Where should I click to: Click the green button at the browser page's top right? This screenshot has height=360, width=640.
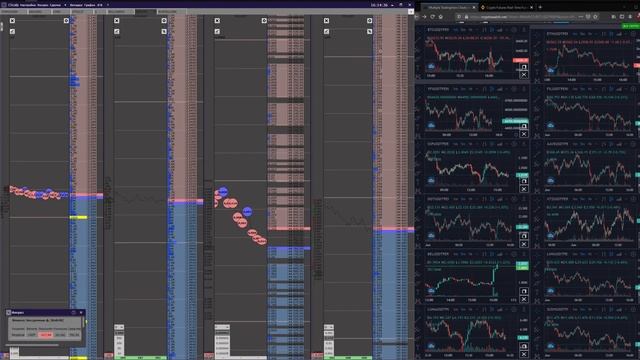pos(631,26)
